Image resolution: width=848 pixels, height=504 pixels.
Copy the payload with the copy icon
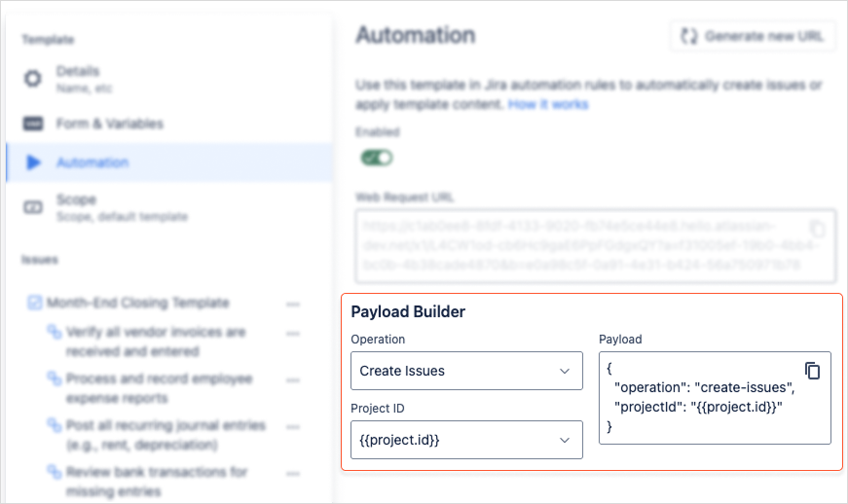coord(813,371)
